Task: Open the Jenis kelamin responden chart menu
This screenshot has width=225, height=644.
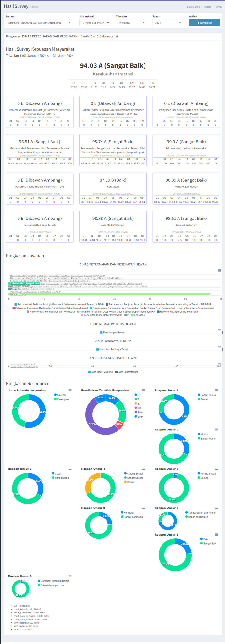Action: click(x=70, y=390)
